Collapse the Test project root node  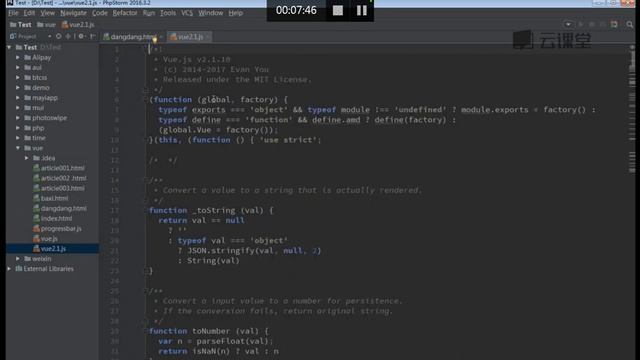(x=9, y=47)
